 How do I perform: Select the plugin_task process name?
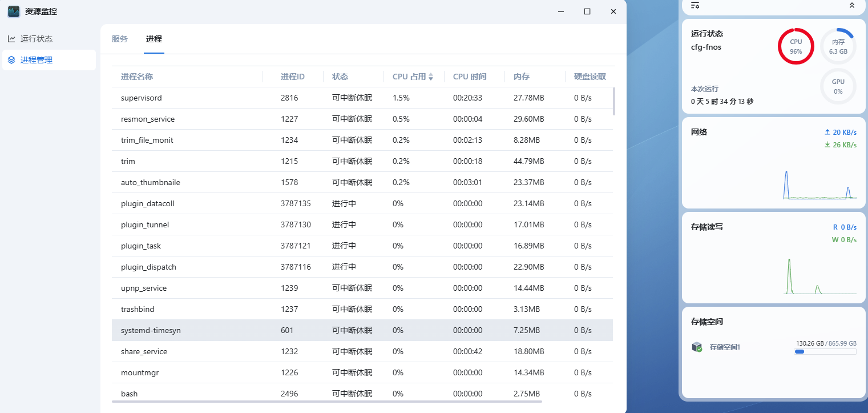pyautogui.click(x=141, y=246)
